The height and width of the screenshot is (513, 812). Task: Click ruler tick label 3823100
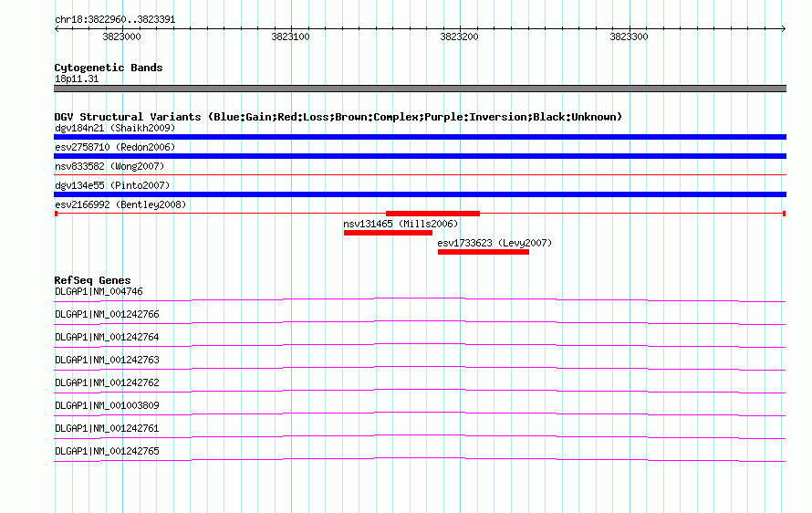tap(290, 37)
